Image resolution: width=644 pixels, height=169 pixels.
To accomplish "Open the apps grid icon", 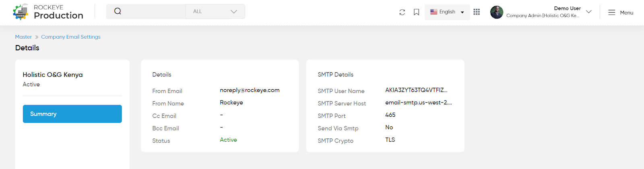I will 477,12.
